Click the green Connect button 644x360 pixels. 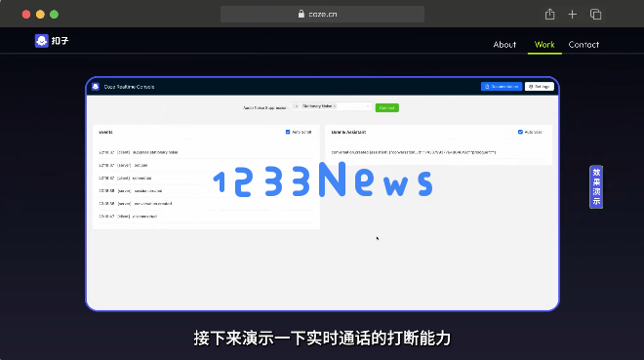[x=387, y=107]
